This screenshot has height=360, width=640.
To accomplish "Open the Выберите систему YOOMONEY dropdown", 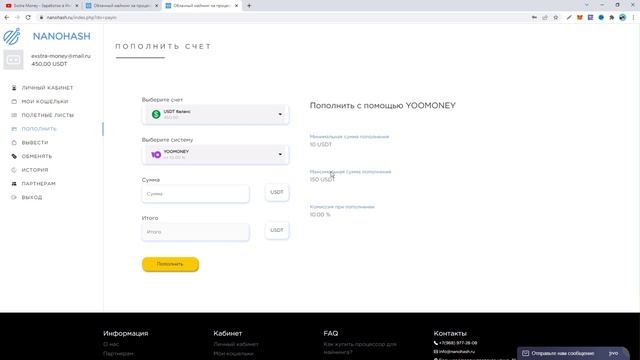I will pos(216,154).
